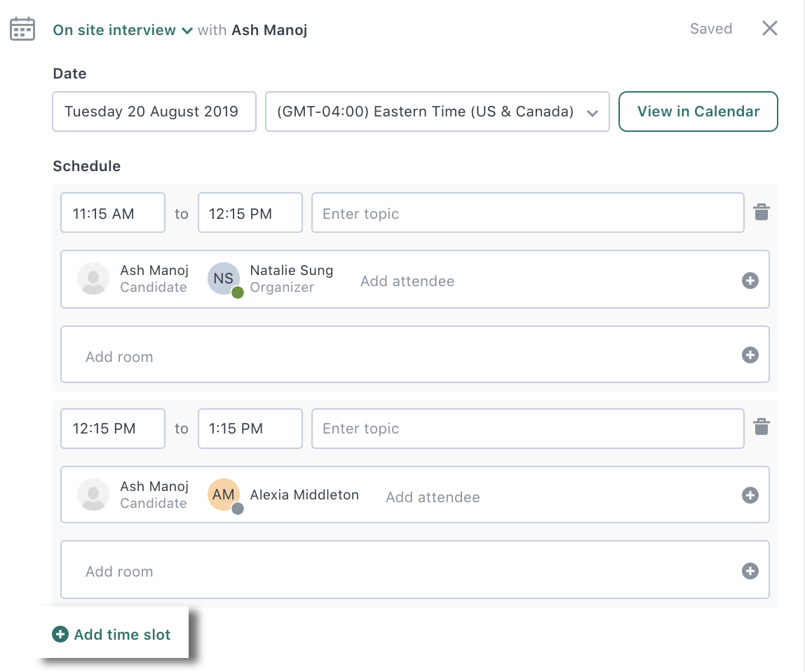Open the 11:15 AM start time selector
805x672 pixels.
112,212
